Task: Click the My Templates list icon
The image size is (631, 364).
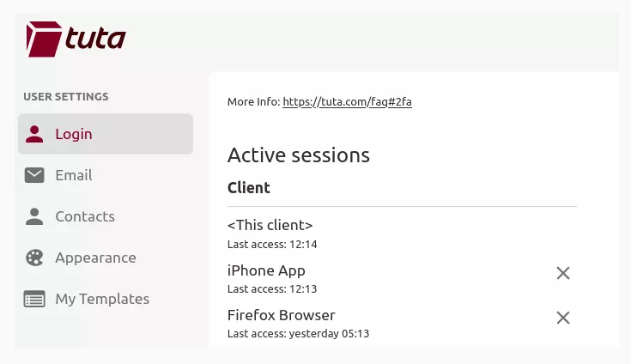Action: [34, 299]
